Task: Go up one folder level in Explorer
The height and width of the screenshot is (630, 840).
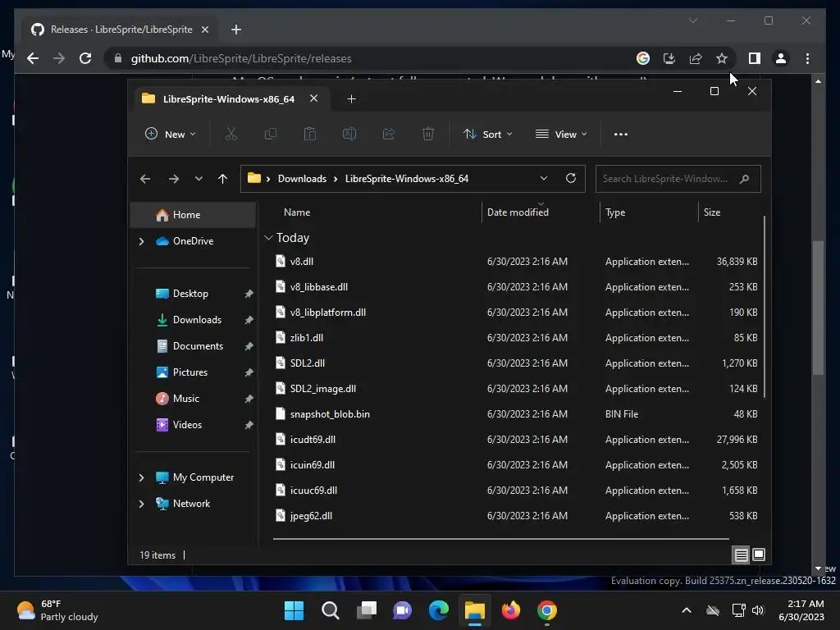Action: coord(223,179)
